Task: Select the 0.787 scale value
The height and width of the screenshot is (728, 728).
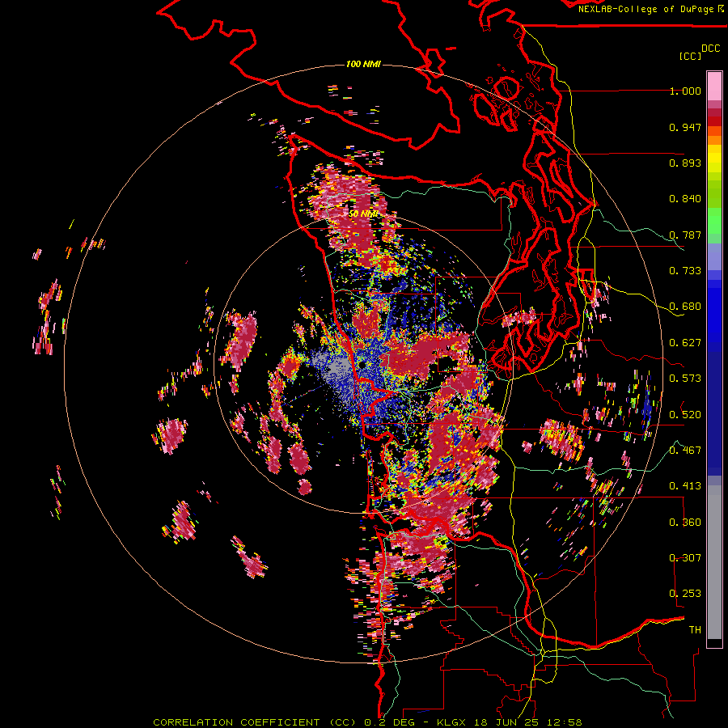Action: pyautogui.click(x=685, y=235)
